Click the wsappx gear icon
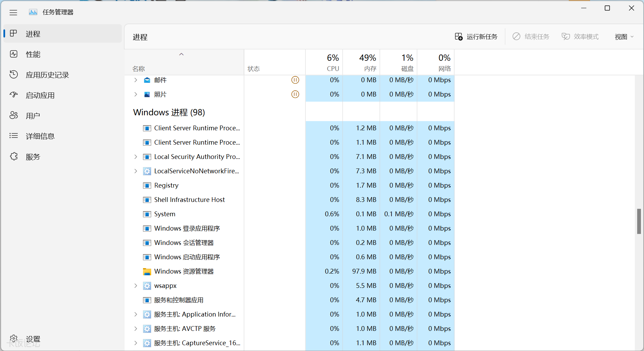The height and width of the screenshot is (351, 644). point(147,286)
